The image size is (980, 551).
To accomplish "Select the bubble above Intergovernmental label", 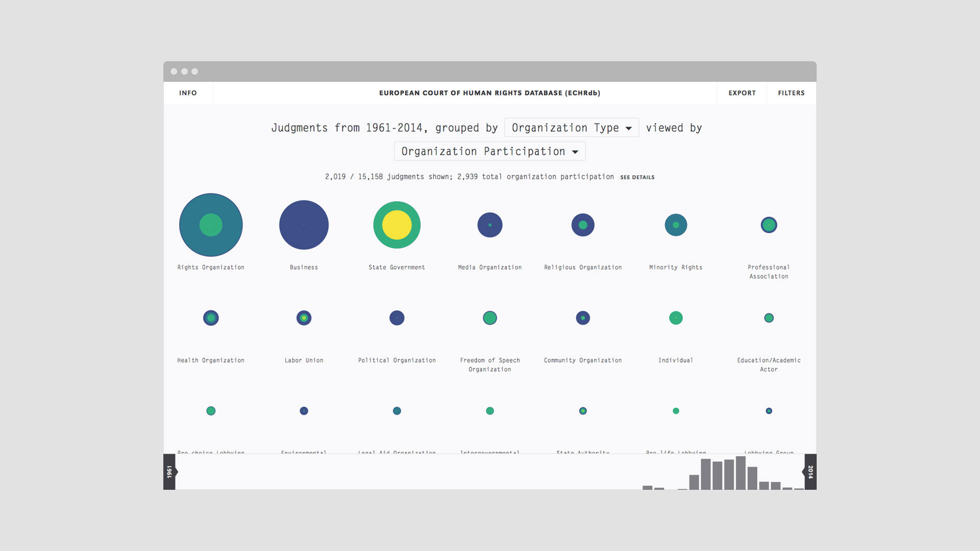I will point(490,411).
